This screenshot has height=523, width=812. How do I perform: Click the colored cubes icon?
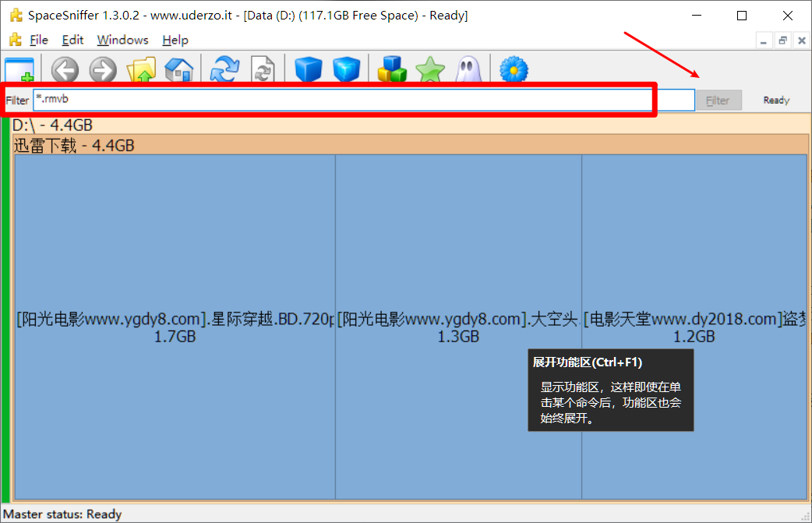click(392, 69)
